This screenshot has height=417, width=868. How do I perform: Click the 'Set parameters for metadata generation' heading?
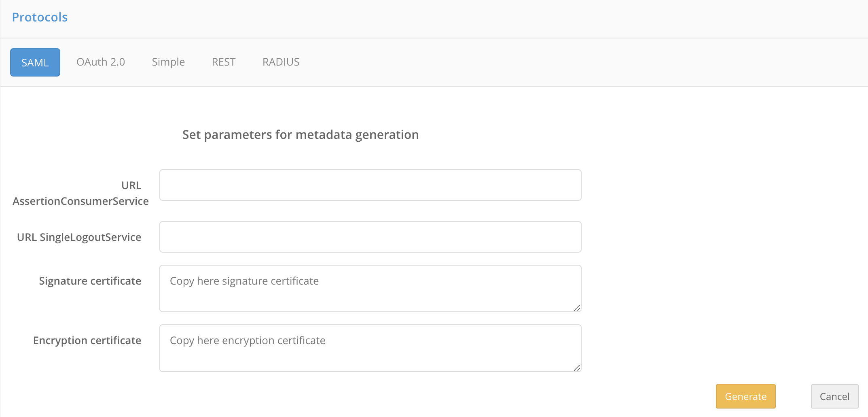point(301,134)
